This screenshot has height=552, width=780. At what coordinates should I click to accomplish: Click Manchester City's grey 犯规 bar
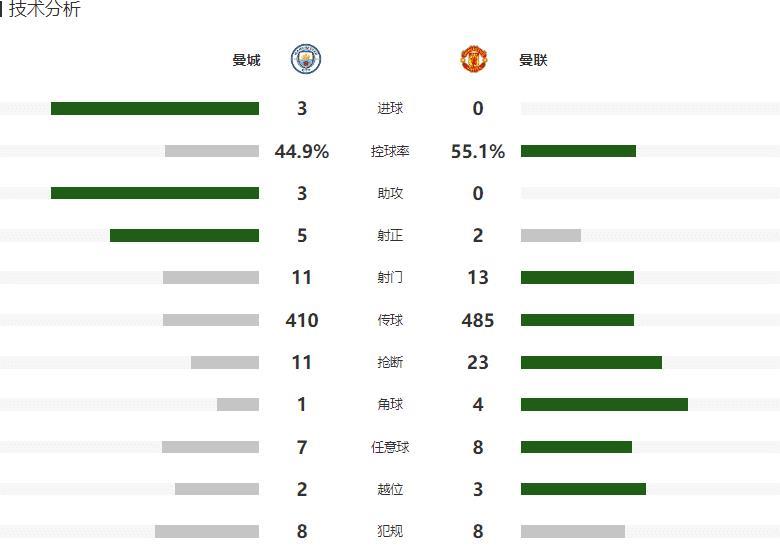pyautogui.click(x=207, y=531)
